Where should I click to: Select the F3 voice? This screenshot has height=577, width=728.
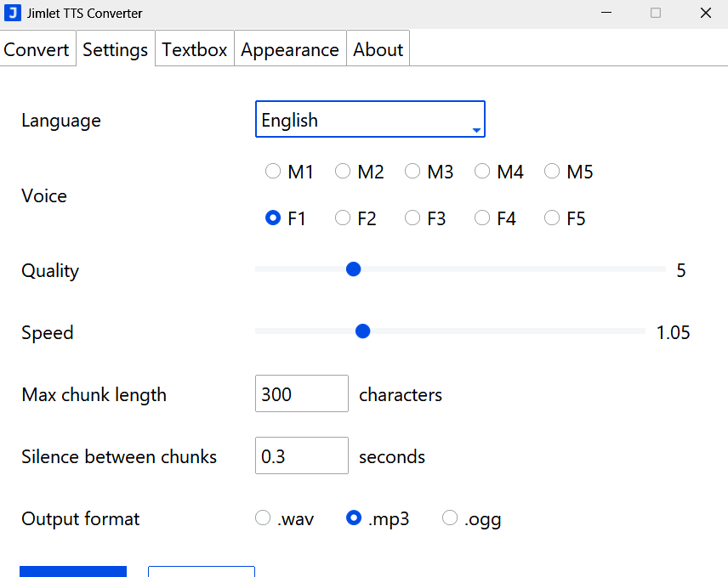pos(412,218)
